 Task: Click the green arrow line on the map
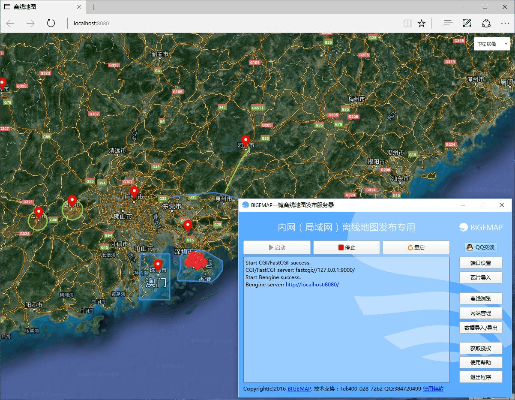pyautogui.click(x=236, y=171)
